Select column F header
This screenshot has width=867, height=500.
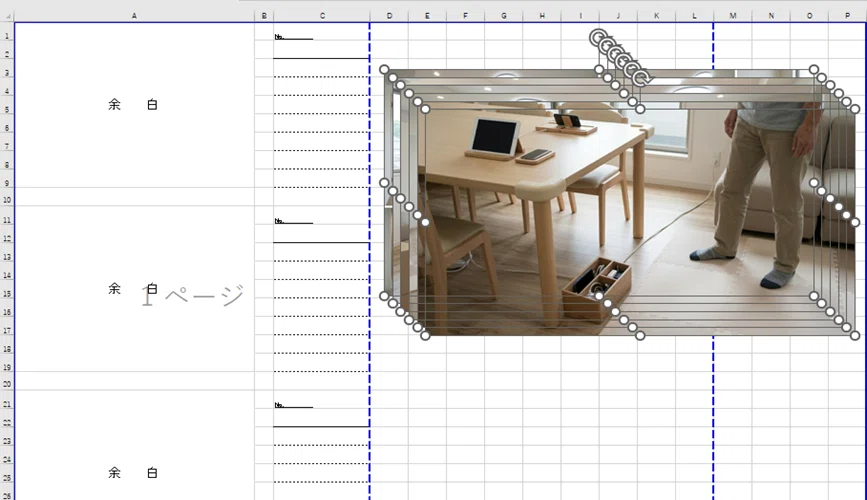point(466,16)
